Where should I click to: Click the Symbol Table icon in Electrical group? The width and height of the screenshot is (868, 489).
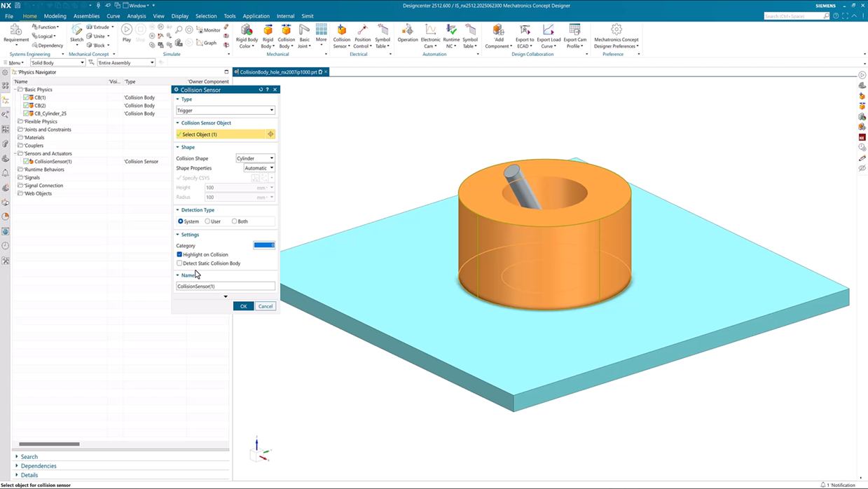383,31
